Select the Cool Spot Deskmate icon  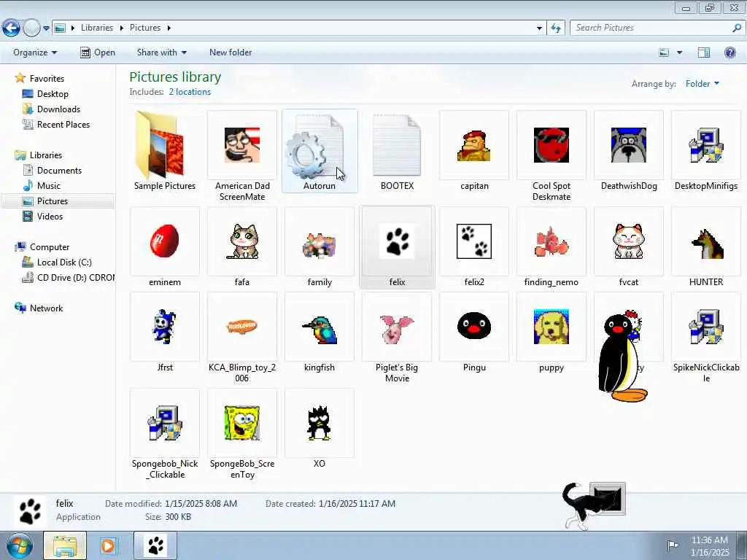point(551,145)
